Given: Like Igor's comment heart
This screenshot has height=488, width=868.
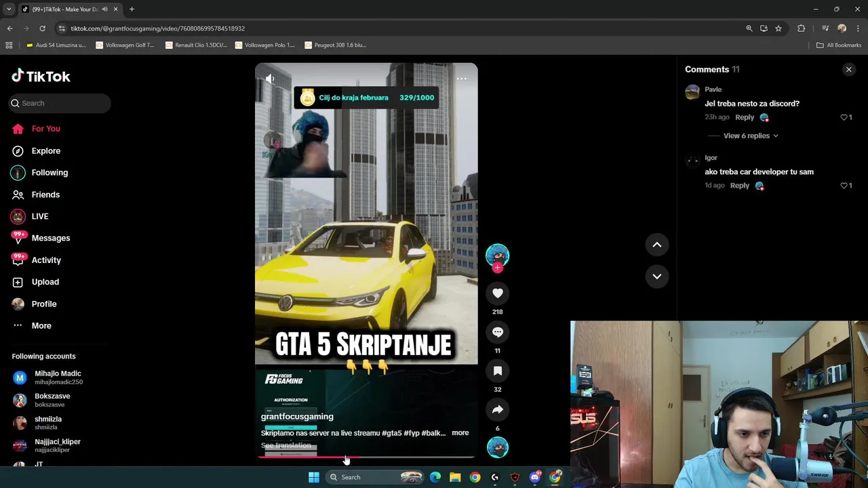Looking at the screenshot, I should coord(844,186).
